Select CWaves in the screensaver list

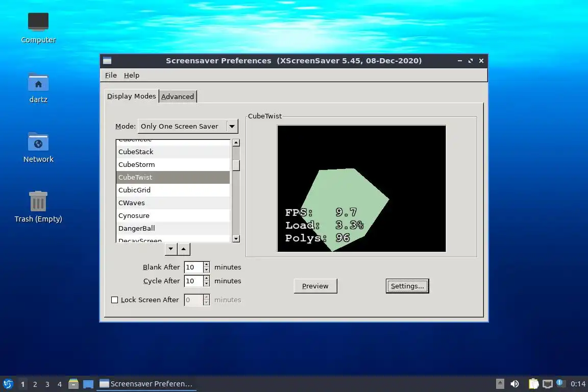point(173,203)
